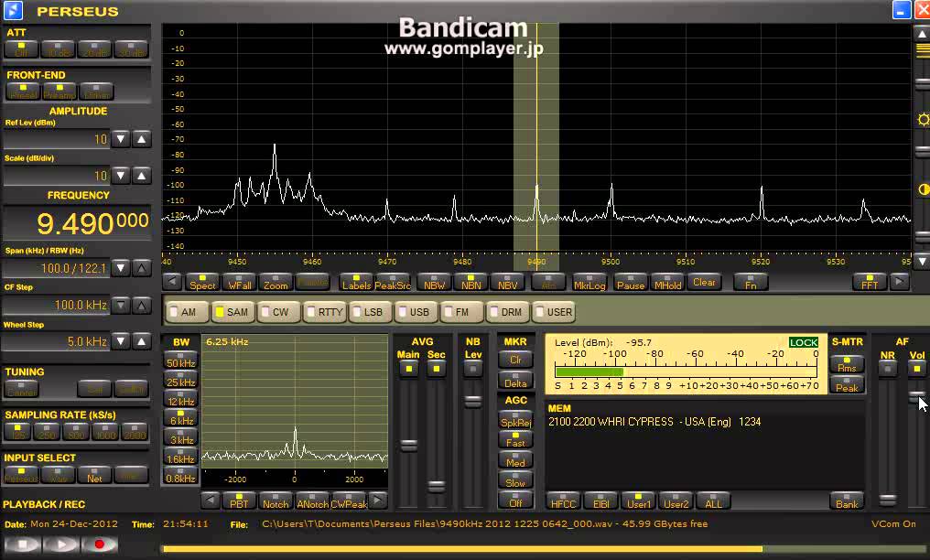Increase the Ref Lev value with its up arrow
Image resolution: width=930 pixels, height=560 pixels.
[141, 139]
